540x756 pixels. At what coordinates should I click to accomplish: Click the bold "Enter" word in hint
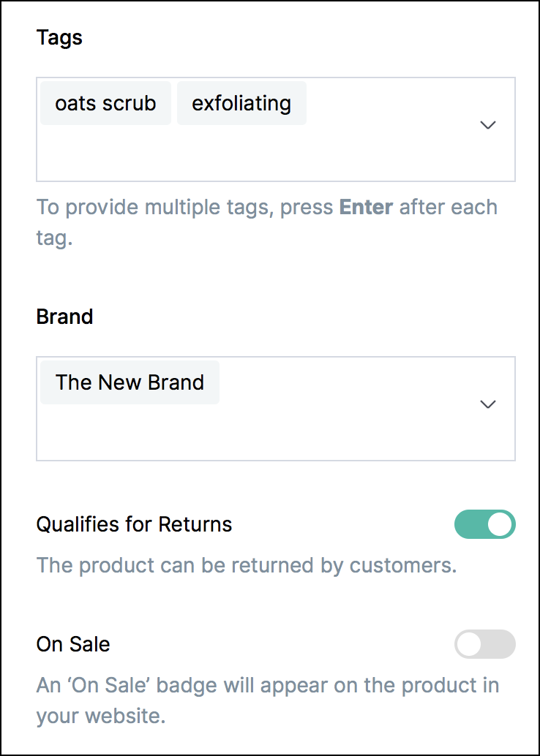coord(366,208)
